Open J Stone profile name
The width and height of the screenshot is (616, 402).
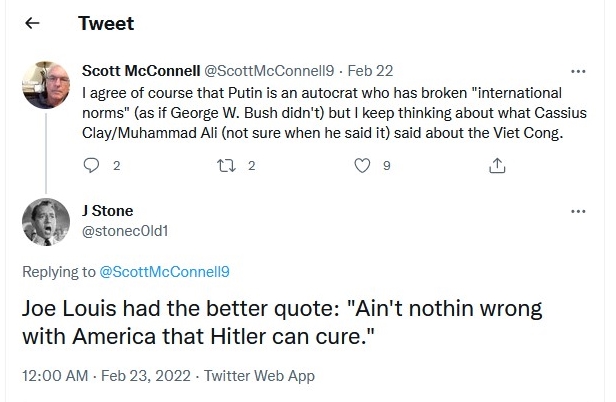pyautogui.click(x=108, y=211)
